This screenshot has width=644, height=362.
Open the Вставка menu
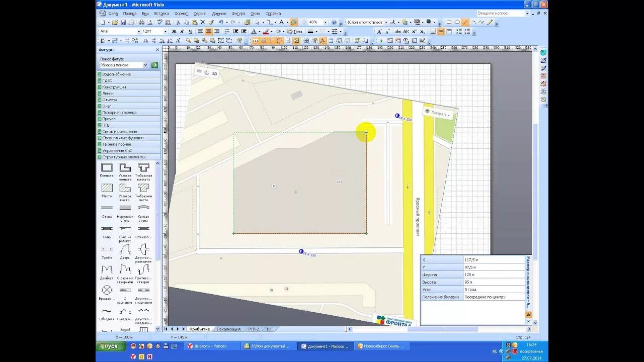(162, 14)
